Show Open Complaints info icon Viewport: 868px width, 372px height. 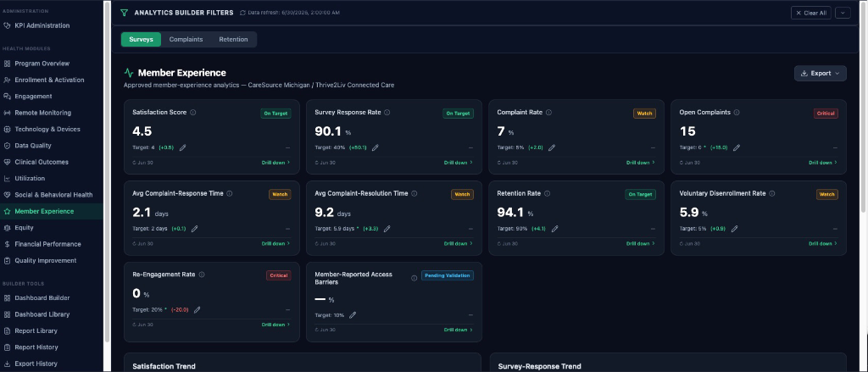737,113
